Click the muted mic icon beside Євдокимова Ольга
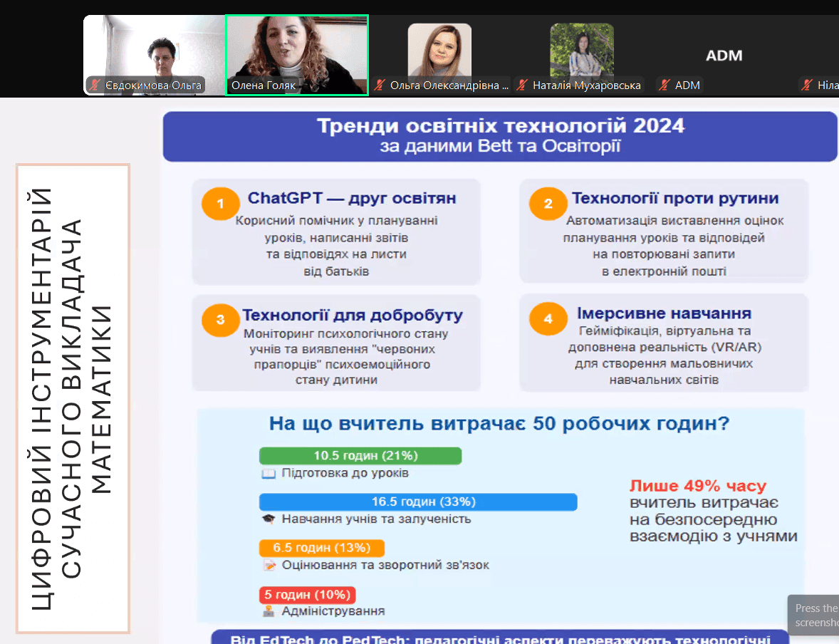The image size is (839, 644). (95, 85)
